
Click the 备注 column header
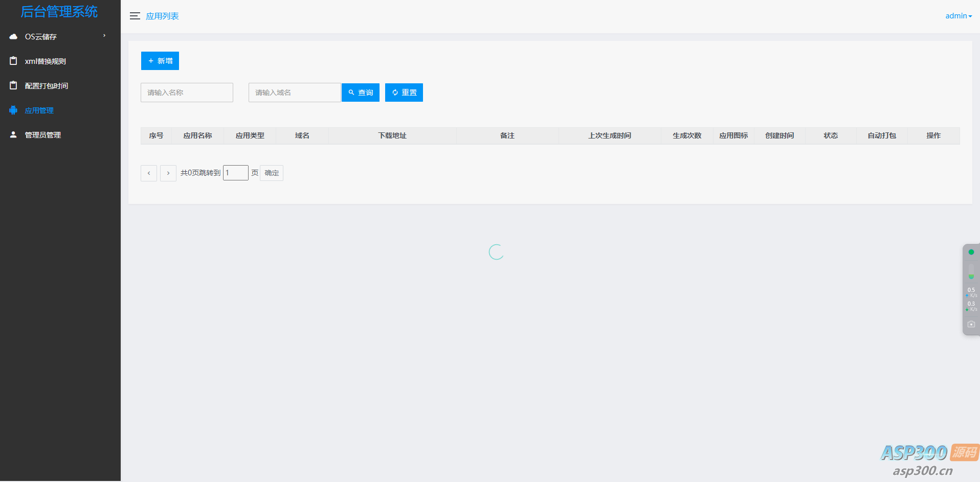507,135
